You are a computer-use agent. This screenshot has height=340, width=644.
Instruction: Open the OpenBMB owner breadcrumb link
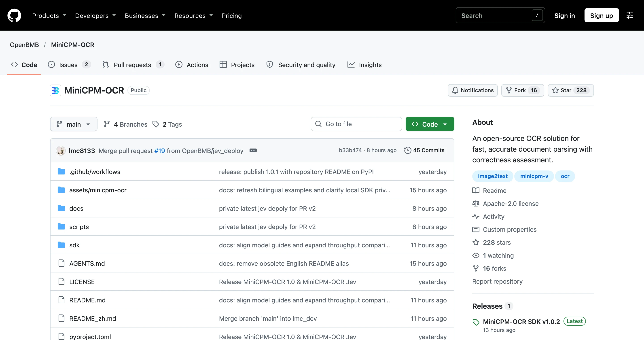(24, 45)
